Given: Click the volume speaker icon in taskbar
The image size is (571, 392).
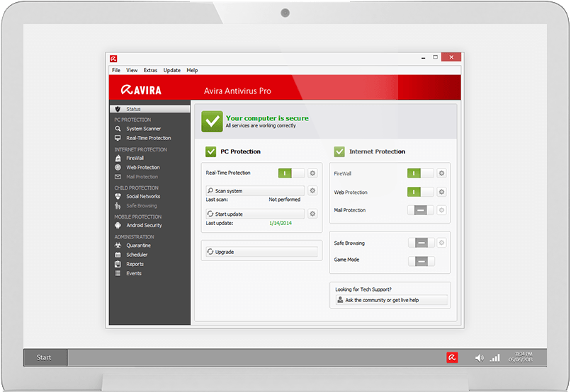Looking at the screenshot, I should coord(480,358).
